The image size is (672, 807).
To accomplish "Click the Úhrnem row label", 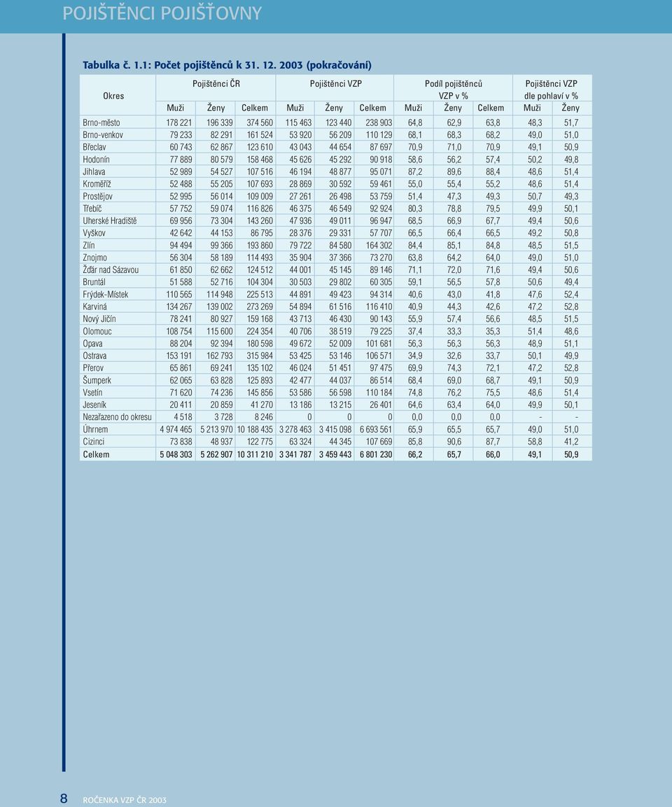I will 96,429.
